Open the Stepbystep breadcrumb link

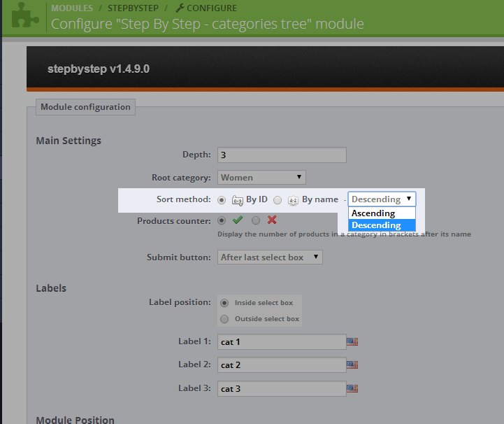coord(133,8)
